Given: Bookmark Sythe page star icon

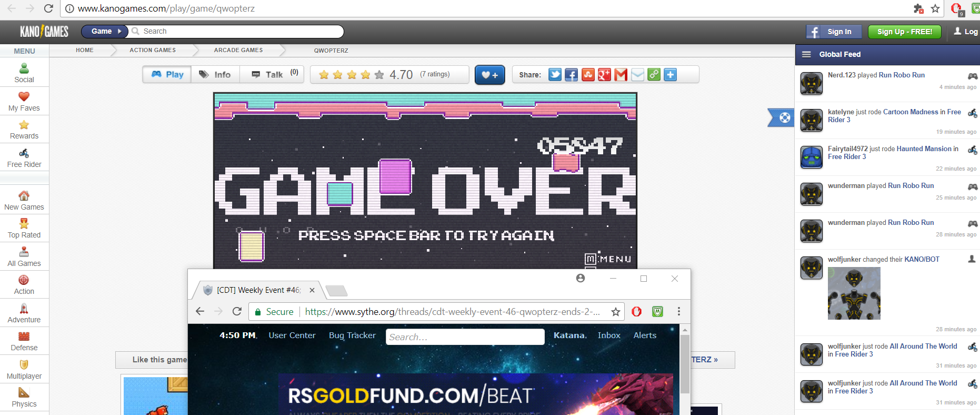Looking at the screenshot, I should [x=616, y=312].
